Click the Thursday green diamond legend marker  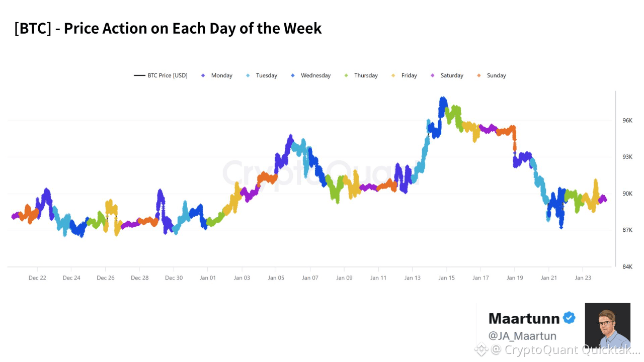pyautogui.click(x=346, y=75)
